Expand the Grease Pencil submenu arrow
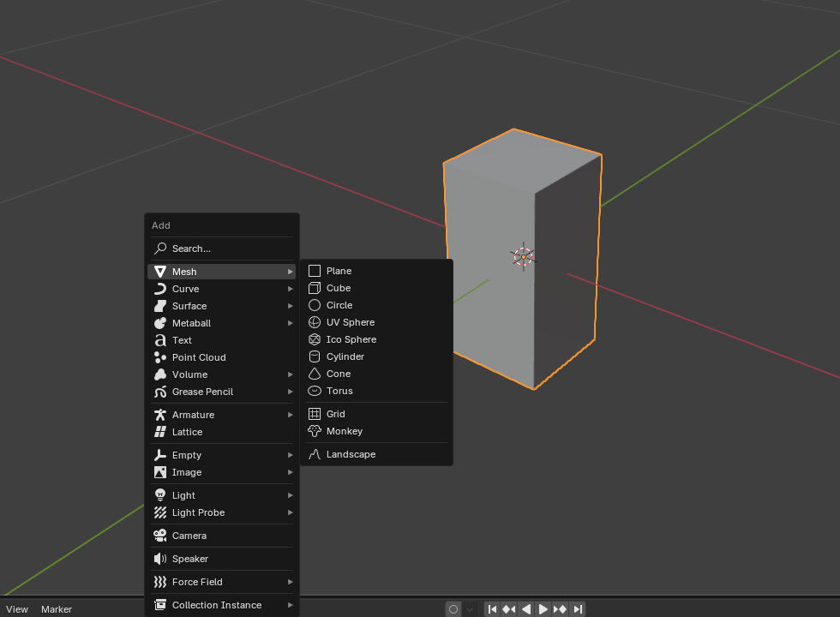840x617 pixels. coord(290,392)
